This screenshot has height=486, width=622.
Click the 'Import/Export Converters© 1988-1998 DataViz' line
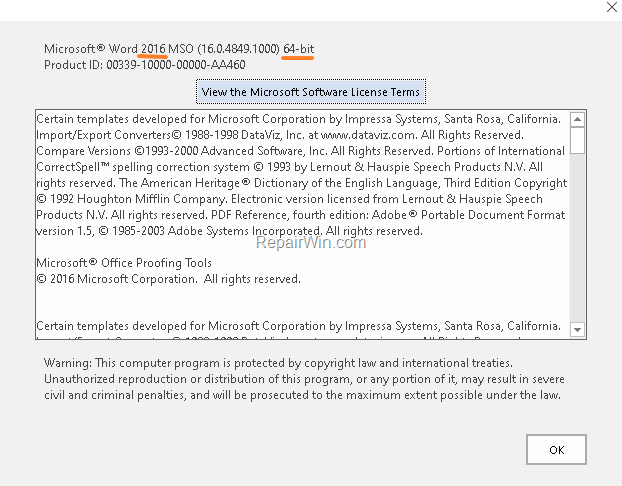point(280,135)
